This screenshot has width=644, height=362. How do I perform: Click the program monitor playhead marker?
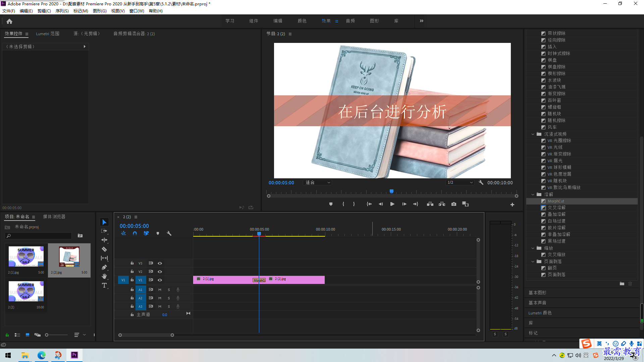pos(391,191)
